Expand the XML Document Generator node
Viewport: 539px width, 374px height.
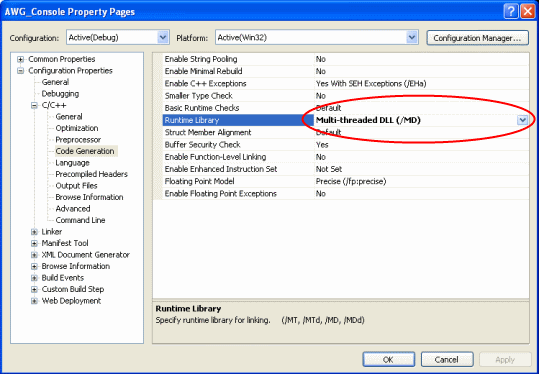coord(34,255)
